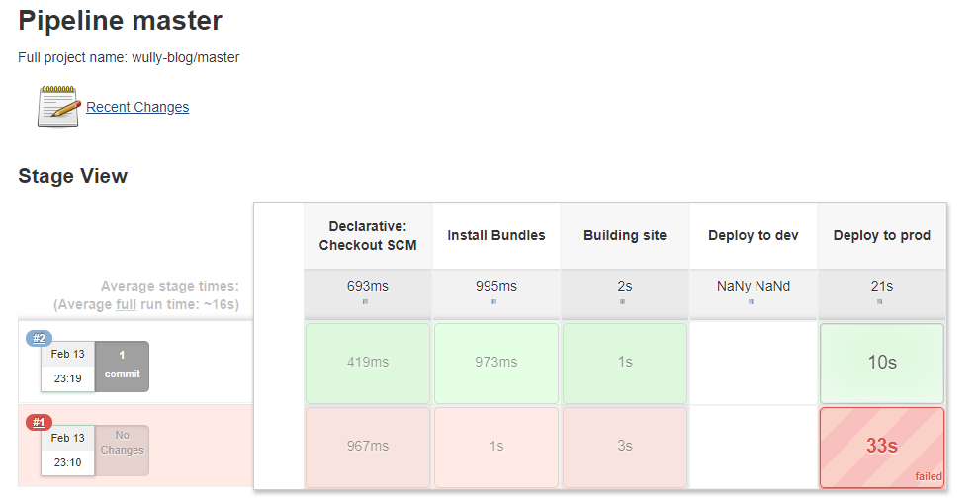The width and height of the screenshot is (980, 500).
Task: Open build #2 badge
Action: point(39,339)
